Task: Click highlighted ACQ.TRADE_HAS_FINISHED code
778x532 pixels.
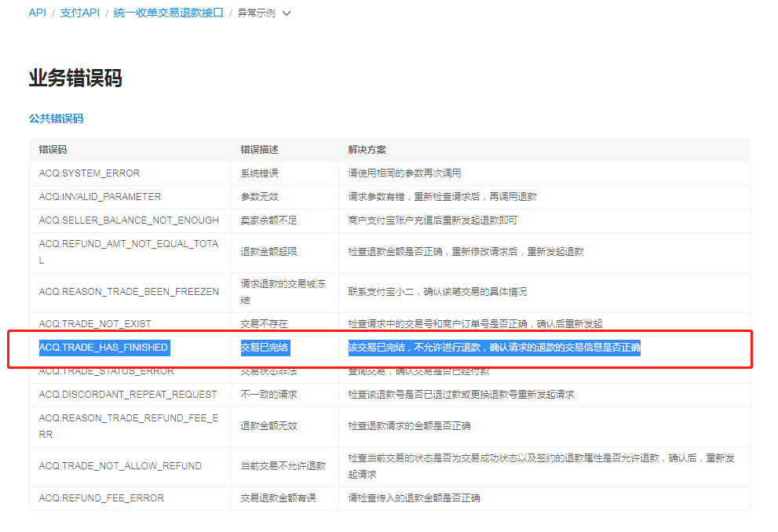Action: (104, 348)
